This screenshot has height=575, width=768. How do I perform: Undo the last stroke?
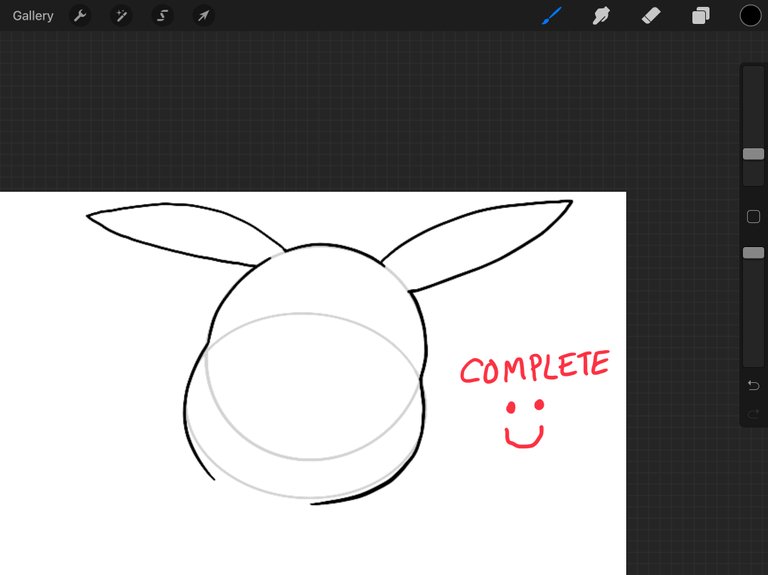753,385
